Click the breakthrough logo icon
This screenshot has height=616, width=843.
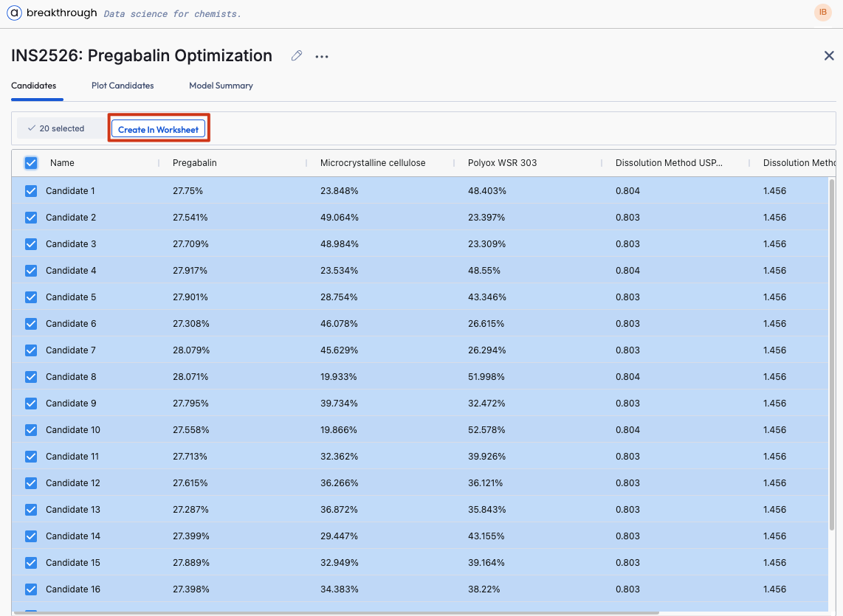point(15,13)
